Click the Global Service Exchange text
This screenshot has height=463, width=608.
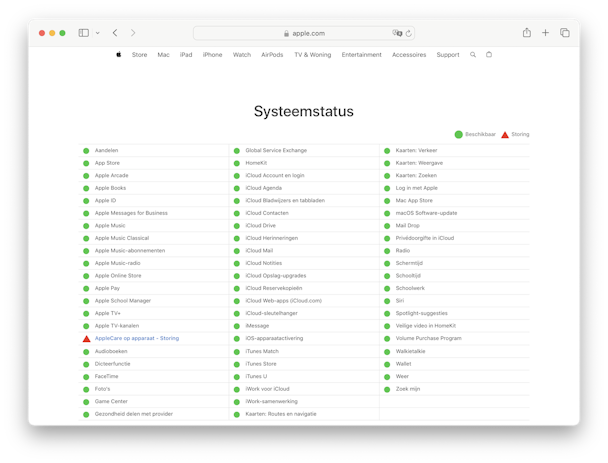click(276, 150)
